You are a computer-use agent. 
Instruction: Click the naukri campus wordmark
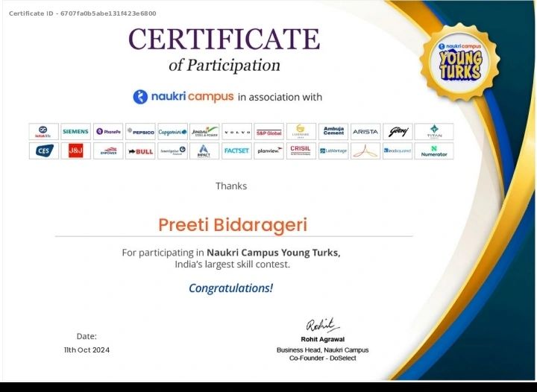click(x=192, y=97)
